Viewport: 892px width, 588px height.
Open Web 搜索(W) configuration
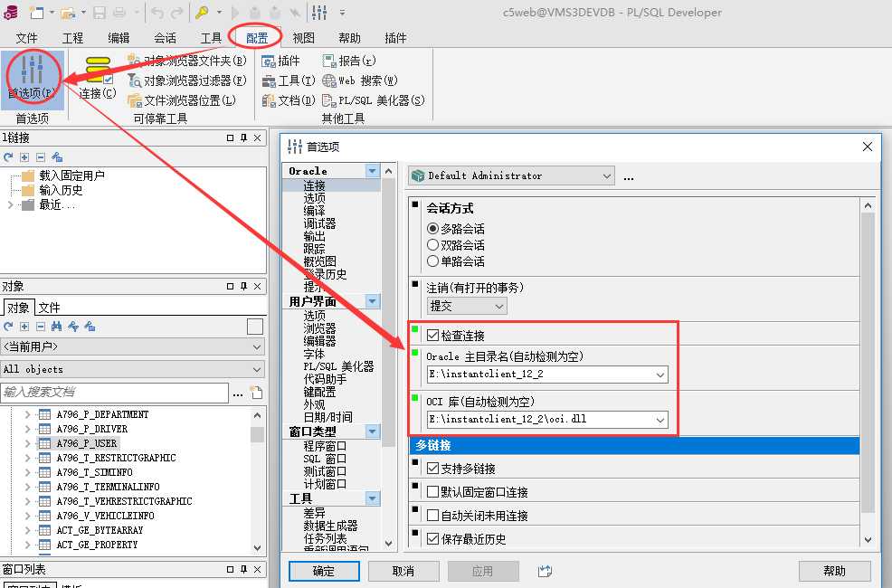(360, 81)
